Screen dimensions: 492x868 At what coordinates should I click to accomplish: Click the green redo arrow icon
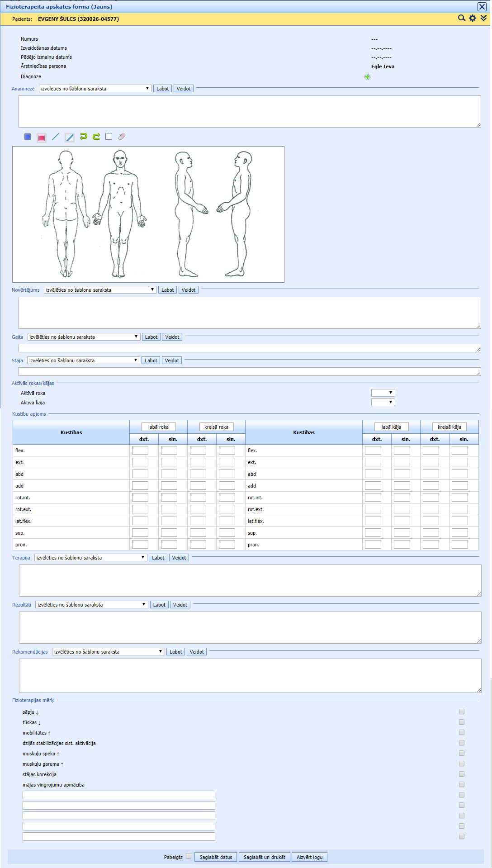(96, 137)
